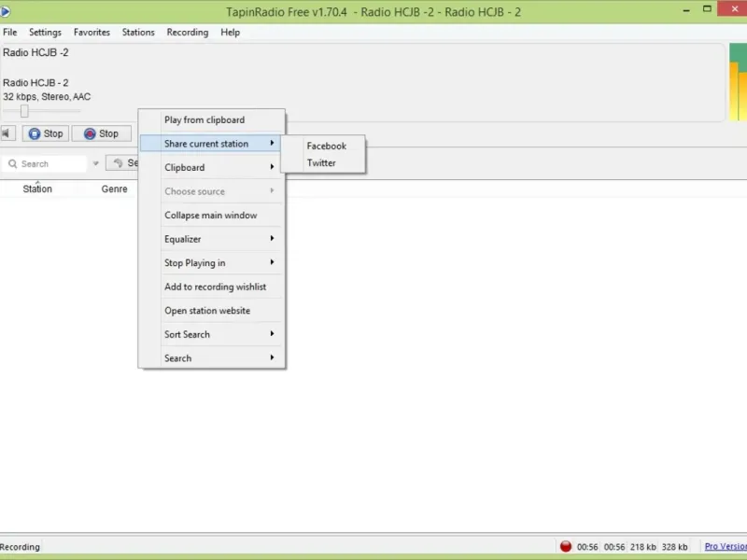Open the Settings menu
Viewport: 747px width, 560px height.
click(x=45, y=33)
